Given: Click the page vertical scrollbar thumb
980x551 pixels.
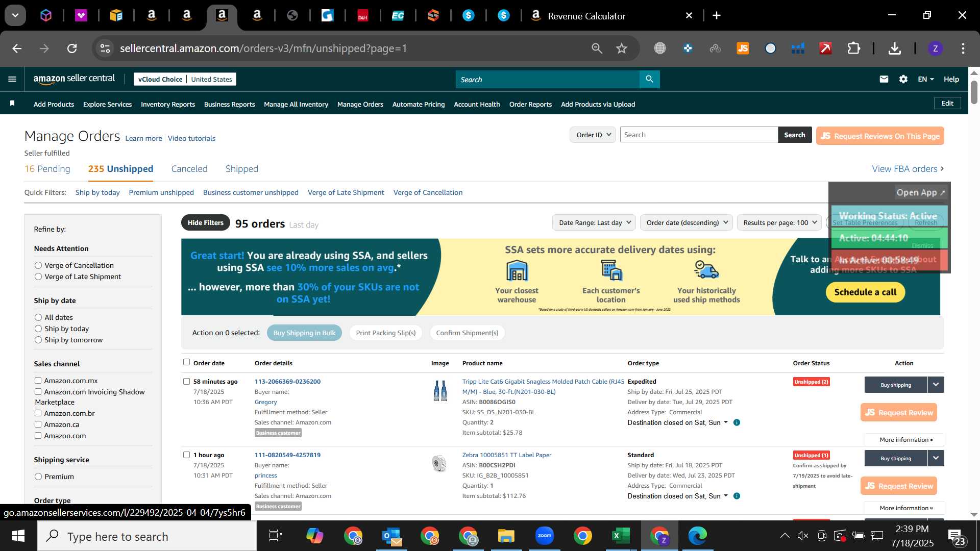Looking at the screenshot, I should pyautogui.click(x=974, y=92).
